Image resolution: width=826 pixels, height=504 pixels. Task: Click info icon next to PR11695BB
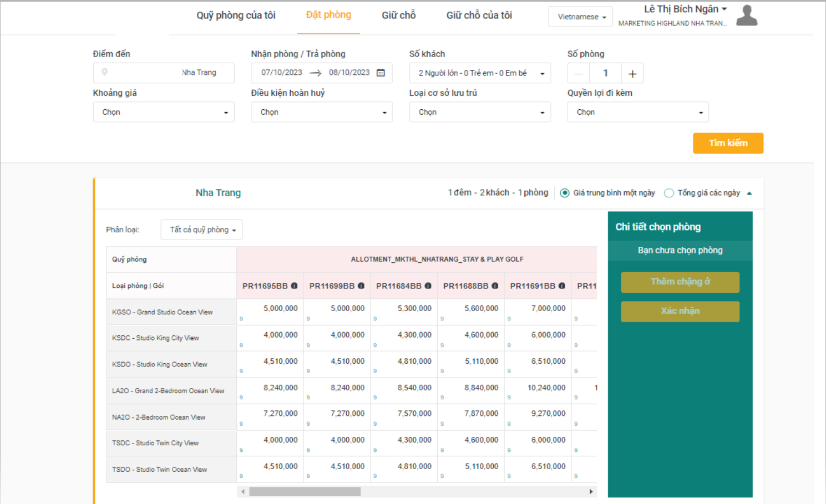click(x=294, y=286)
